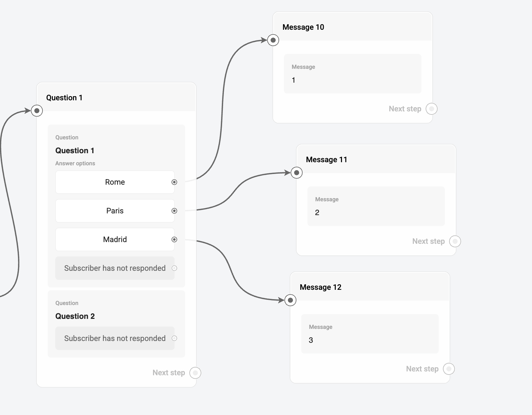
Task: Click the Rome answer output dot
Action: coord(174,182)
